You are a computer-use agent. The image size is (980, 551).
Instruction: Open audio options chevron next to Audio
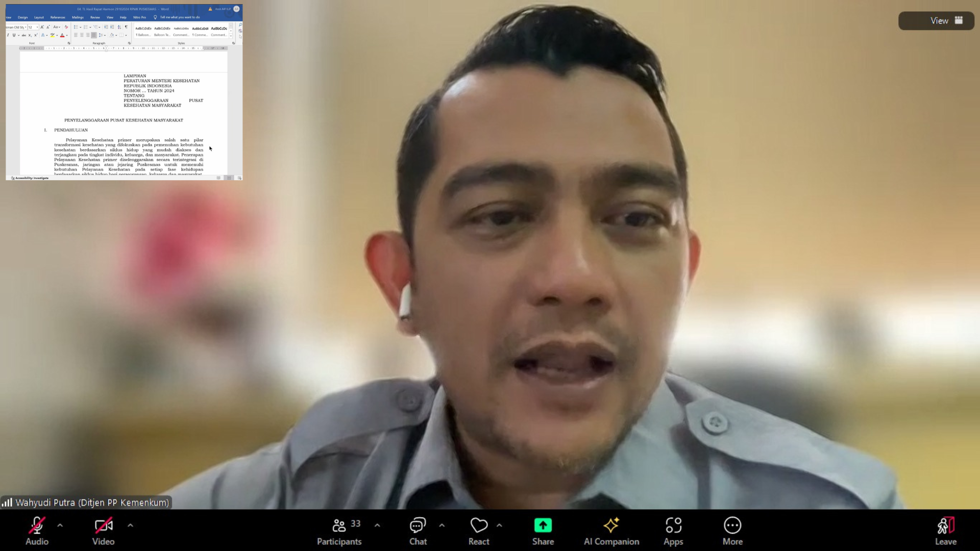pyautogui.click(x=60, y=525)
